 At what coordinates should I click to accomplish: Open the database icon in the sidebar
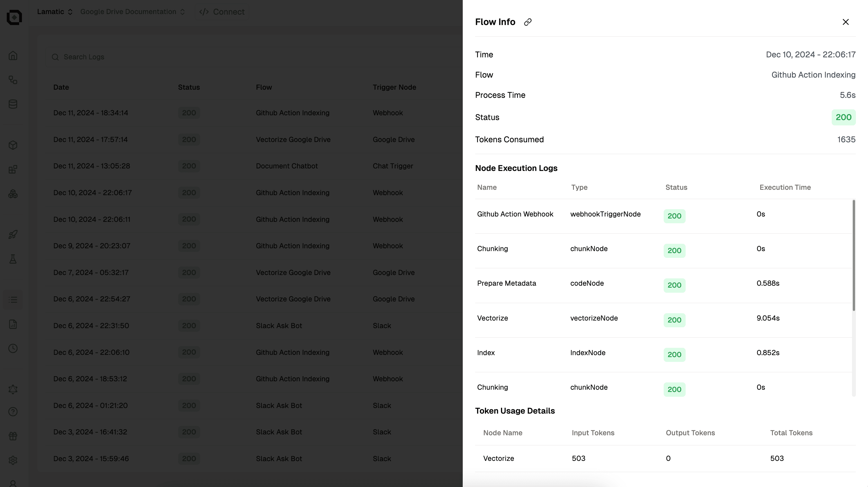pyautogui.click(x=13, y=104)
